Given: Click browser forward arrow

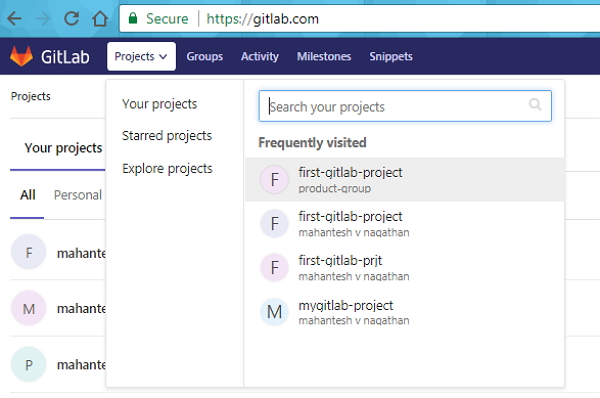Looking at the screenshot, I should 43,18.
